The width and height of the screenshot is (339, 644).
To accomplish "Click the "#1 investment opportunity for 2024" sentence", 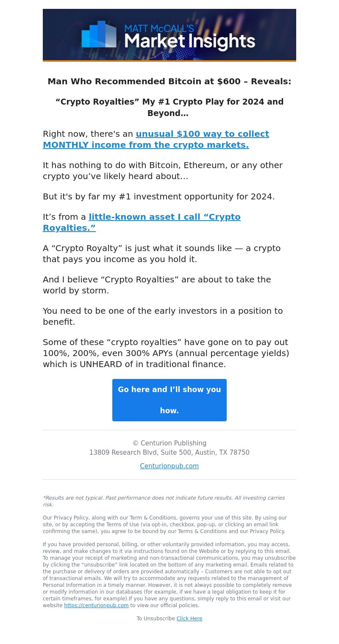I will (159, 196).
